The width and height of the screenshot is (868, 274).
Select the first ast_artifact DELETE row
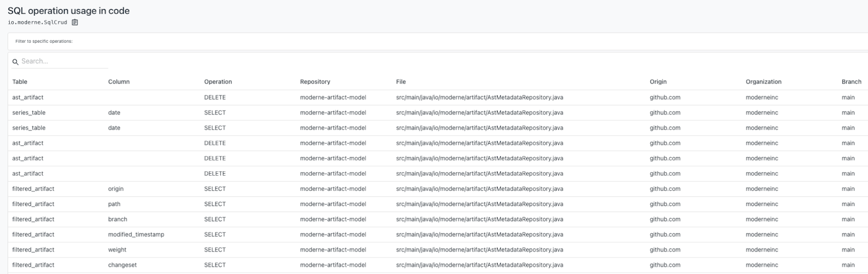pos(437,98)
